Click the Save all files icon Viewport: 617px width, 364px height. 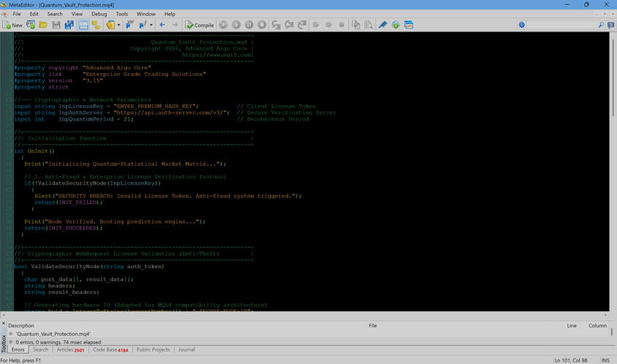(69, 25)
